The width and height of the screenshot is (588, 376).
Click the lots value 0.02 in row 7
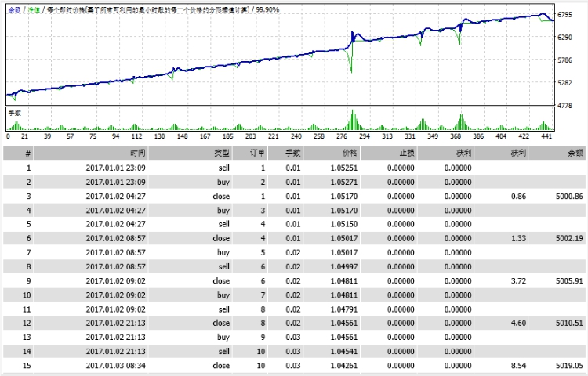[x=293, y=252]
